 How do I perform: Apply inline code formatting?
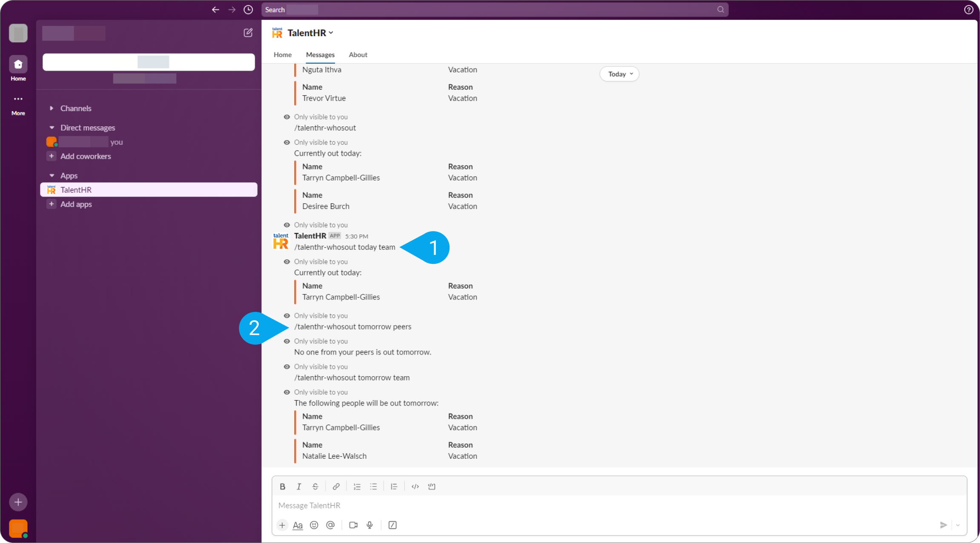click(415, 486)
